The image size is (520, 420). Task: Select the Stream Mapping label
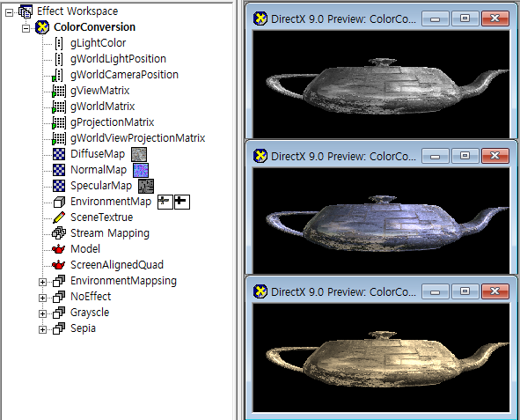pyautogui.click(x=110, y=233)
